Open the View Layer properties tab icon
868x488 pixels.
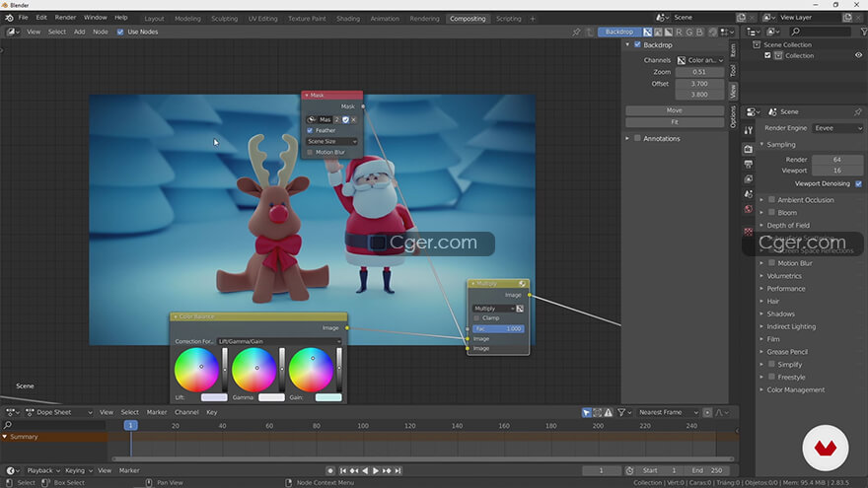click(x=749, y=179)
